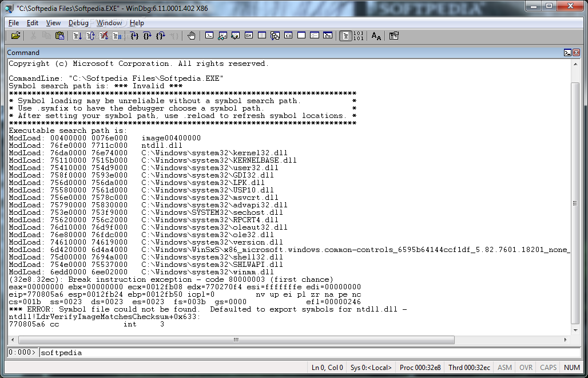Toggle a breakpoint with the hand icon
The width and height of the screenshot is (588, 378).
coord(191,36)
